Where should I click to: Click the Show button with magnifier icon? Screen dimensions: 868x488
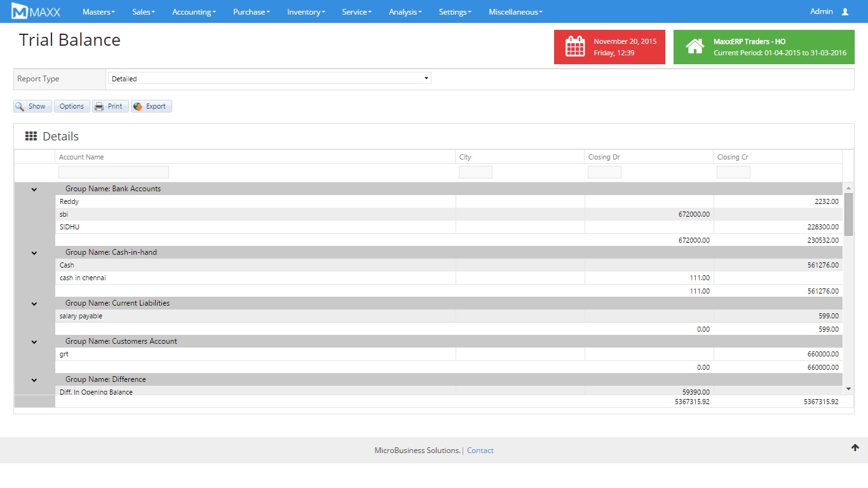32,106
